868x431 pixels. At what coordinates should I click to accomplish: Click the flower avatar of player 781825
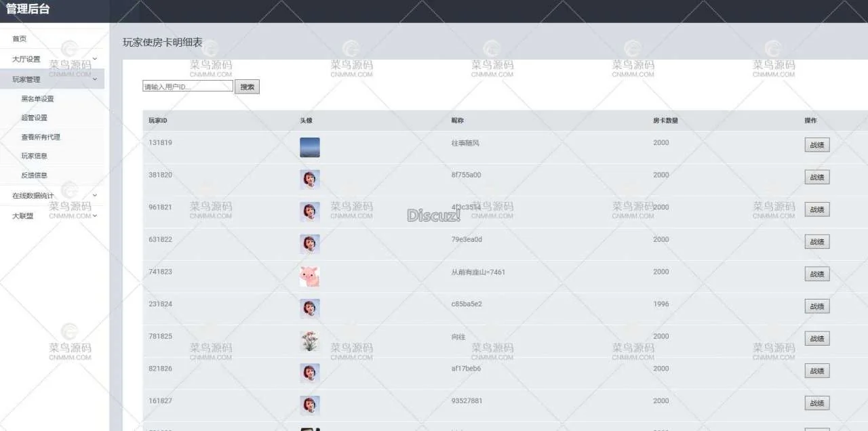(x=310, y=341)
